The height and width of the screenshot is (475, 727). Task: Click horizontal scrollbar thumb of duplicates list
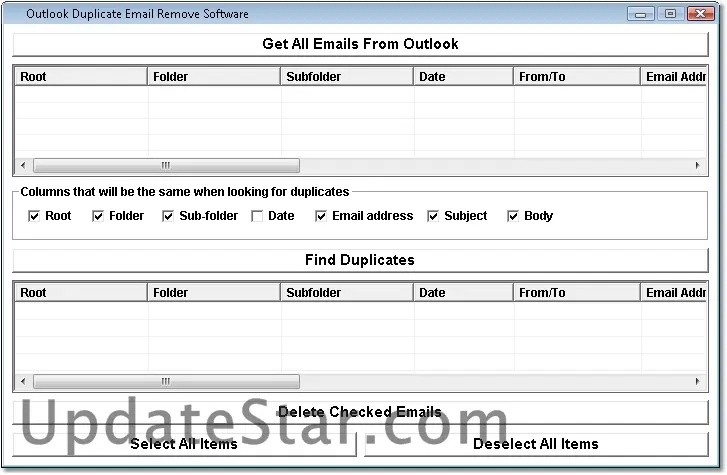tap(166, 381)
